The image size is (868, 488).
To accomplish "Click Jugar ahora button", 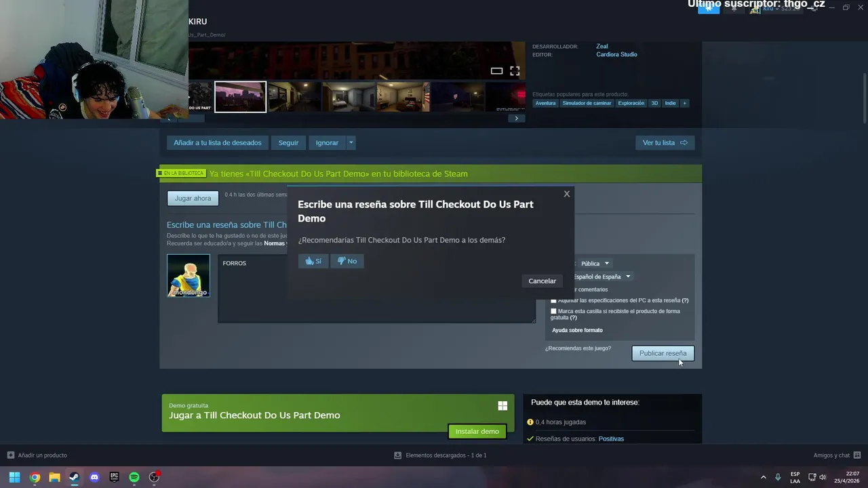I will pyautogui.click(x=193, y=198).
